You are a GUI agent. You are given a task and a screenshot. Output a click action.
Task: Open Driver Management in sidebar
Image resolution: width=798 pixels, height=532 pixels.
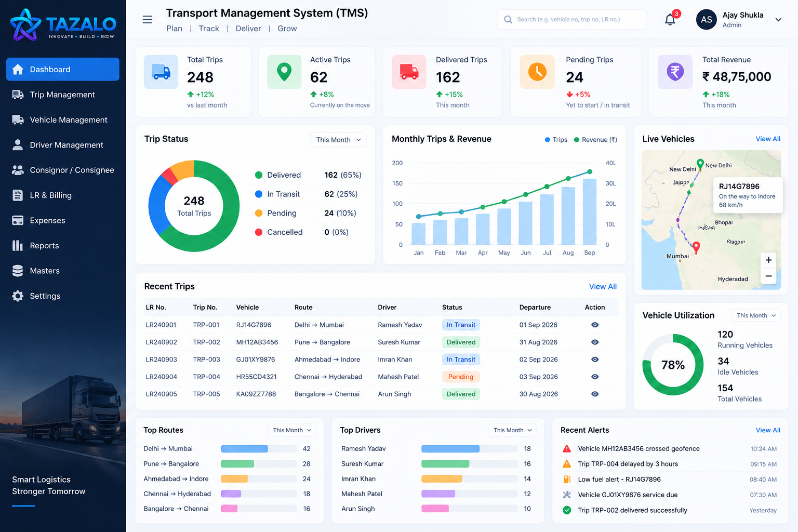pos(63,145)
